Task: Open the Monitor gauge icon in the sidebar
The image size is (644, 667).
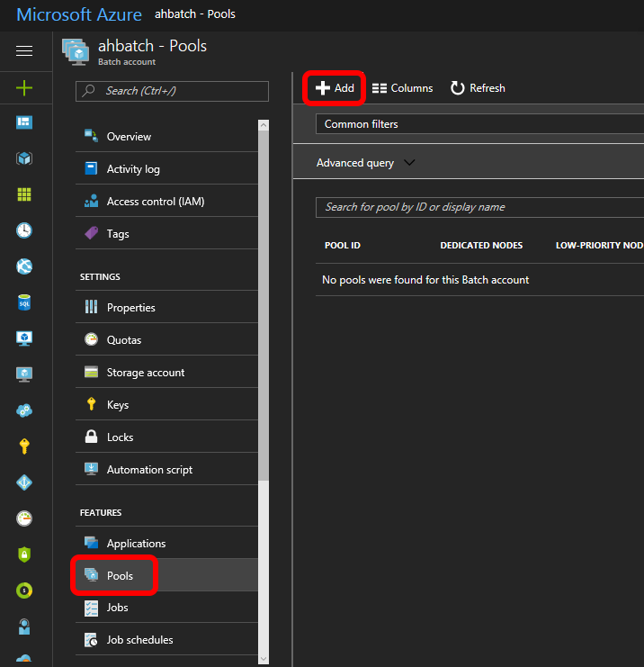Action: tap(24, 518)
